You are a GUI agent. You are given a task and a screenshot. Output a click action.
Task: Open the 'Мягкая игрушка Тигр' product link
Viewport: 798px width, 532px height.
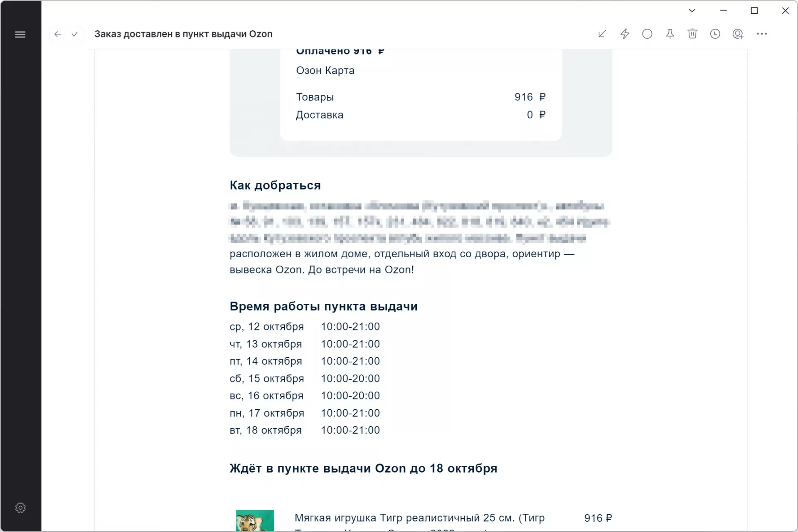pos(419,518)
